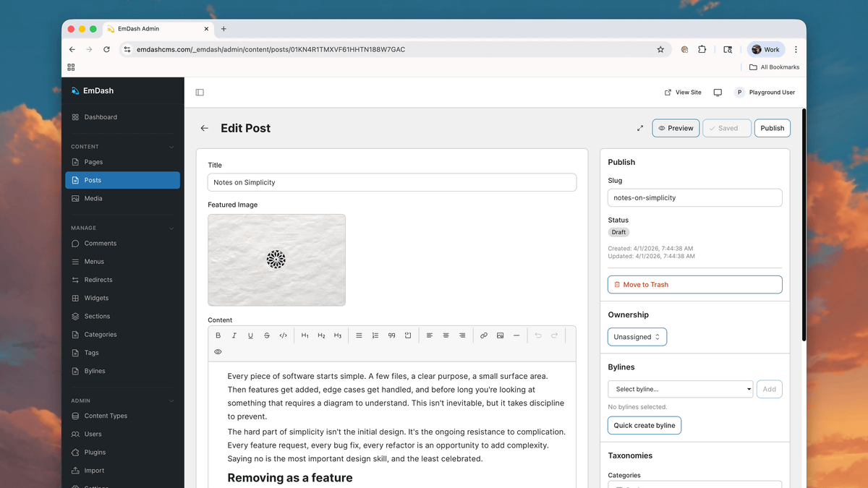Toggle the sidebar panel icon
This screenshot has width=868, height=488.
click(200, 93)
